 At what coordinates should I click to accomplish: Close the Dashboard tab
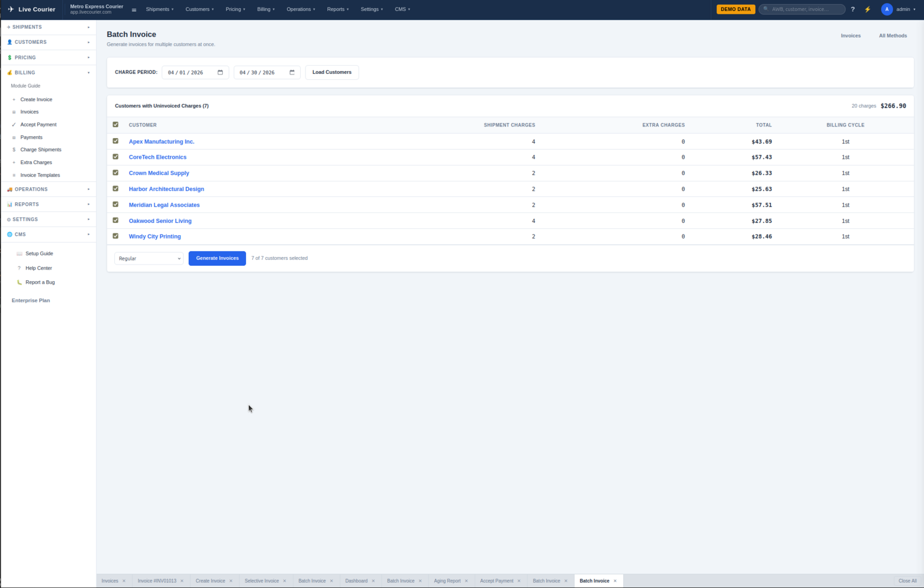(x=373, y=581)
